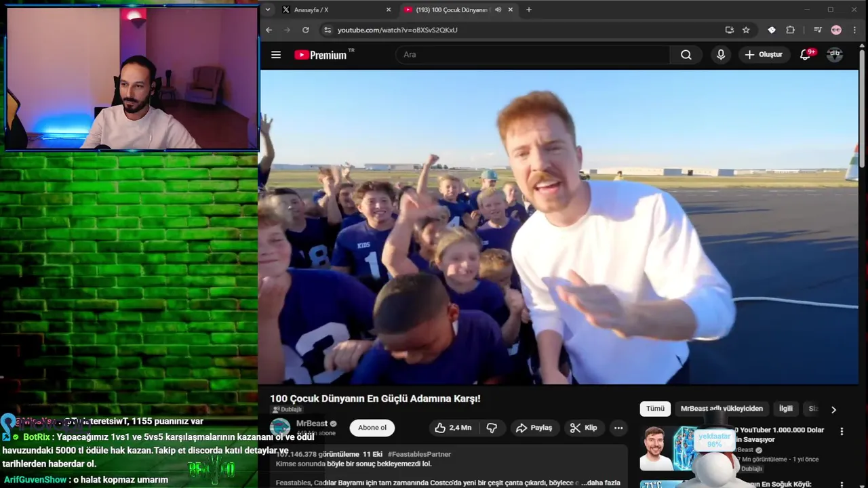Screen dimensions: 868x488
Task: Open the media control icon in toolbar
Action: pyautogui.click(x=817, y=30)
